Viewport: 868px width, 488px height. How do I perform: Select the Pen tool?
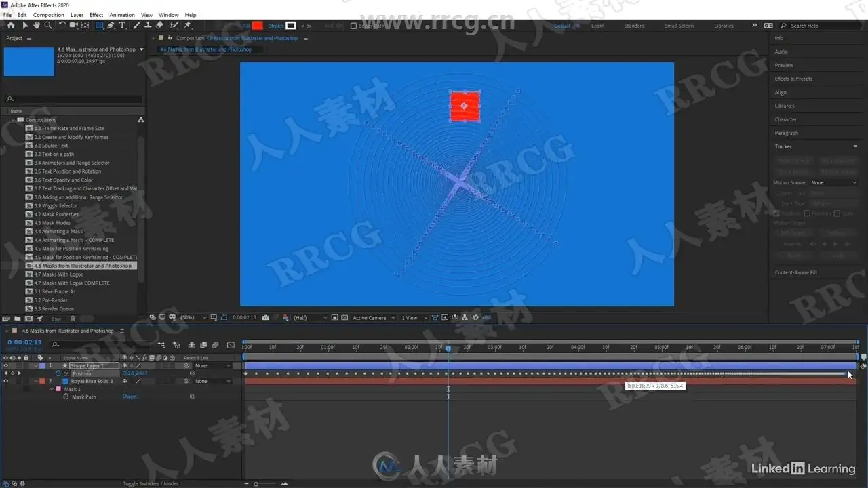point(111,26)
